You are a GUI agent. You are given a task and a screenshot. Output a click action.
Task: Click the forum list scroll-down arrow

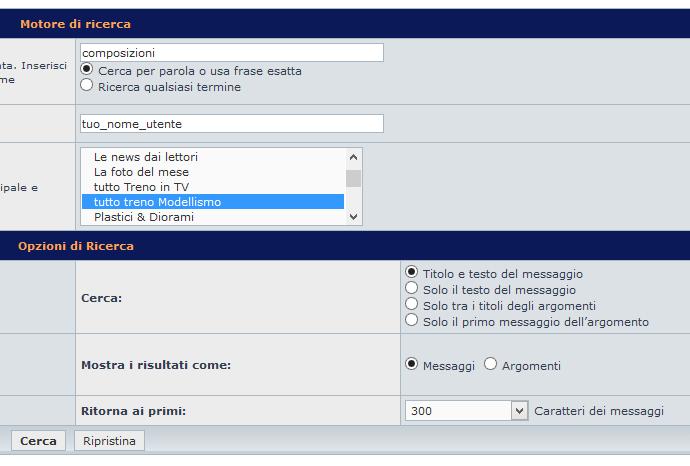pos(353,217)
